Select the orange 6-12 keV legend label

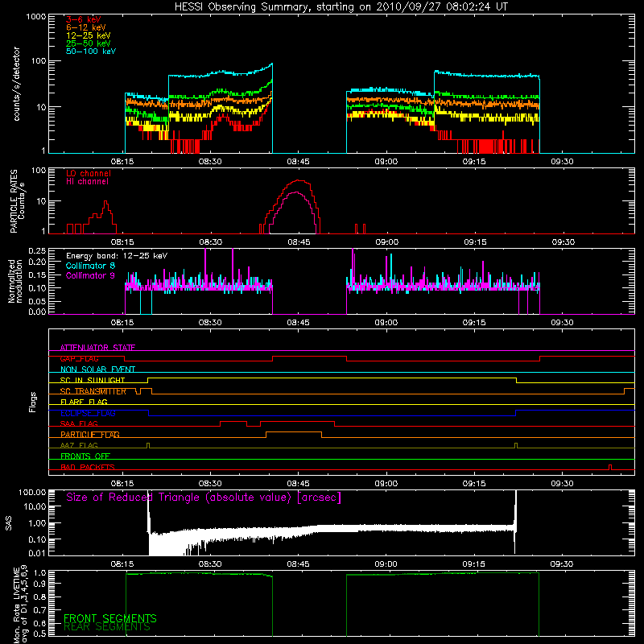(86, 27)
